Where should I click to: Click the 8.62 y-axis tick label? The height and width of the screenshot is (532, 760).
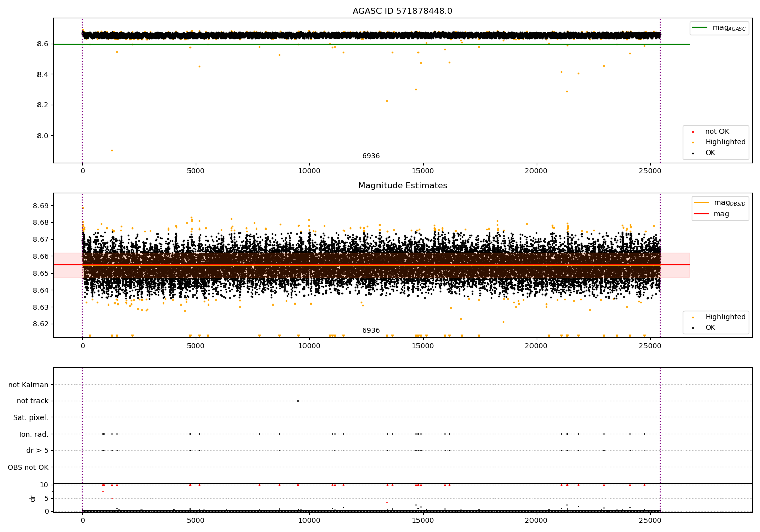tap(40, 324)
